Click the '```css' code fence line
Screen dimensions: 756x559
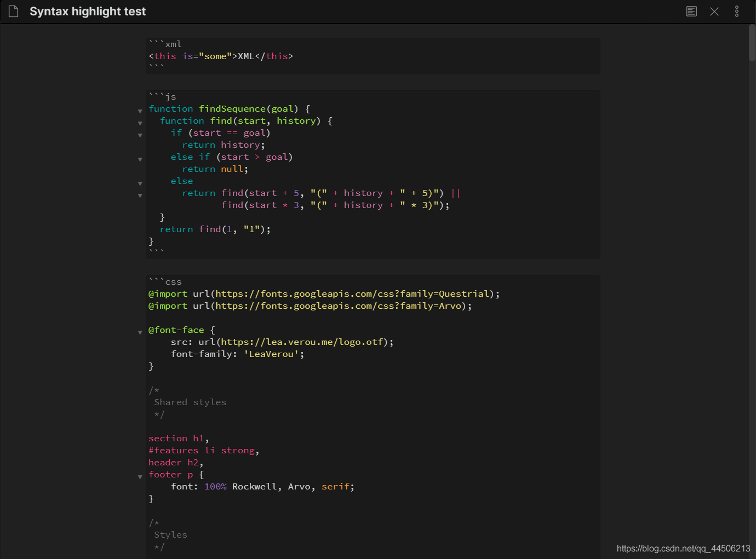(x=165, y=282)
